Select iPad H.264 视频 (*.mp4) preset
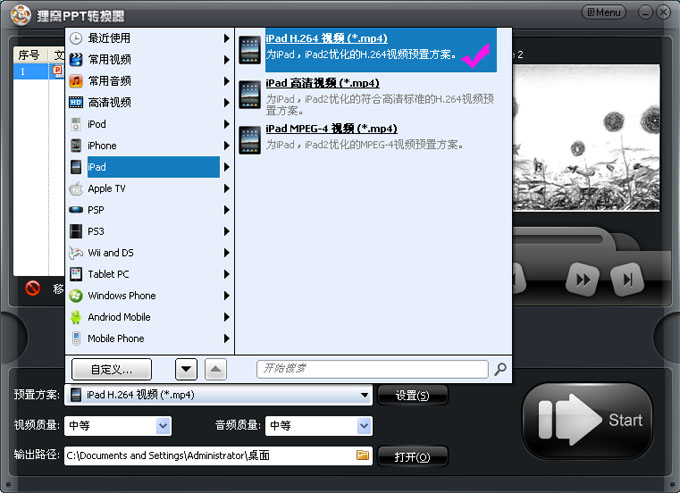Screen dimensions: 680x493 [x=381, y=50]
